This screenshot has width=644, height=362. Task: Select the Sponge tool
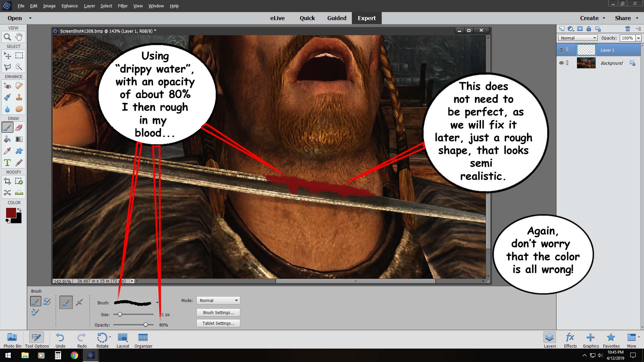click(19, 109)
